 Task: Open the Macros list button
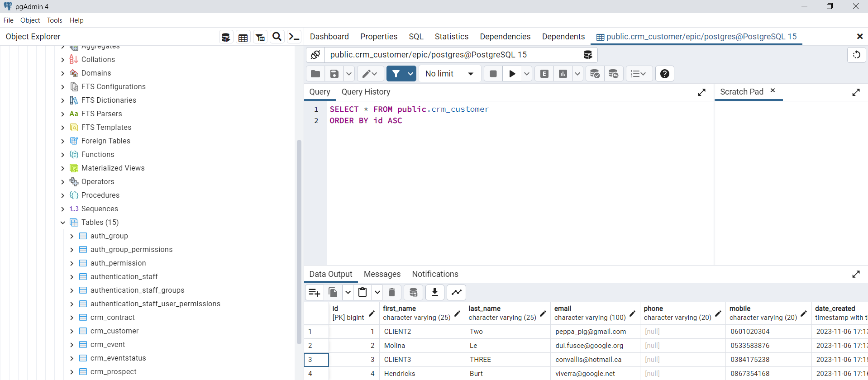pyautogui.click(x=639, y=74)
